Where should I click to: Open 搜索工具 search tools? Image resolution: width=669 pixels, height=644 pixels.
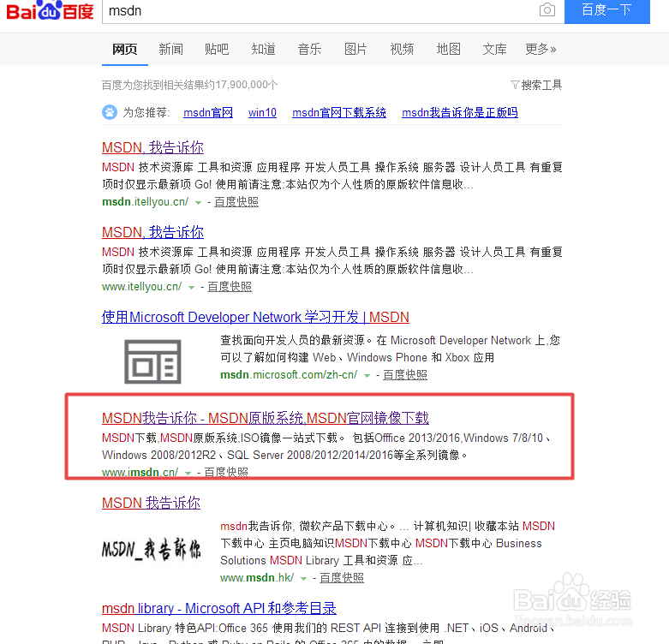(x=537, y=85)
